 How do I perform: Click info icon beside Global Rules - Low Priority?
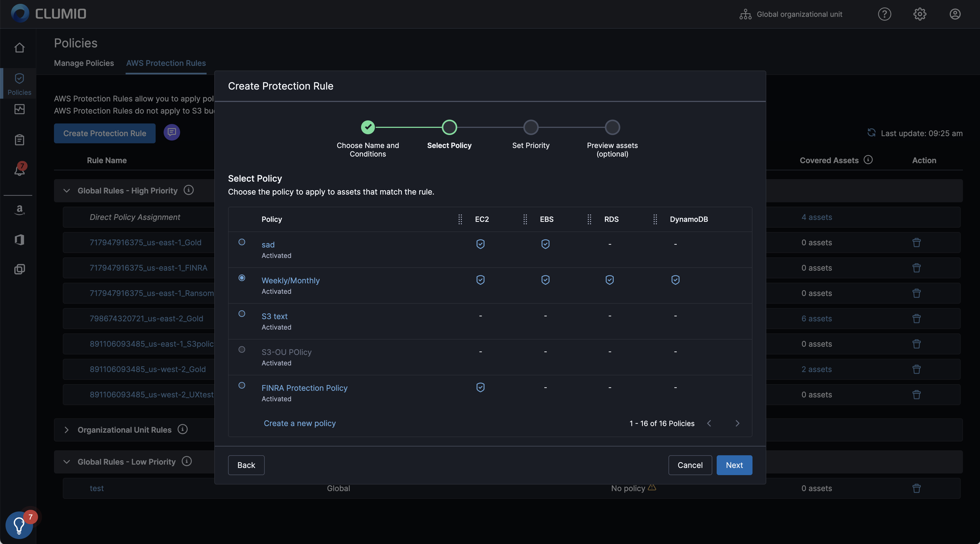coord(187,461)
